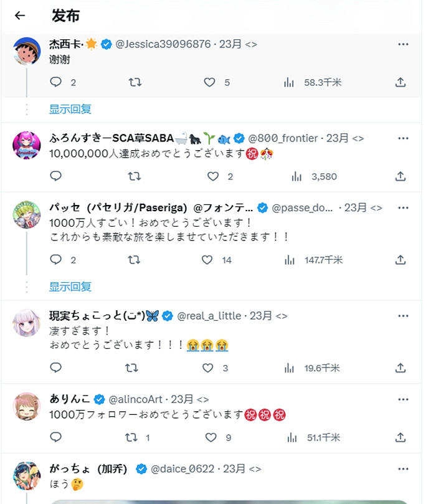Click the share icon on 杰西卡's tweet

click(x=399, y=82)
